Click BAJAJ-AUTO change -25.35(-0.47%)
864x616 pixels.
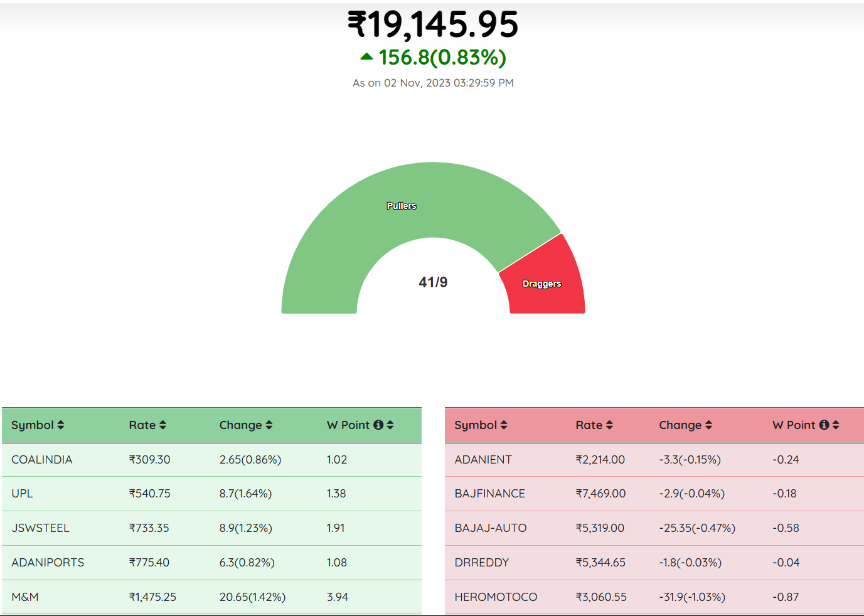pyautogui.click(x=697, y=528)
